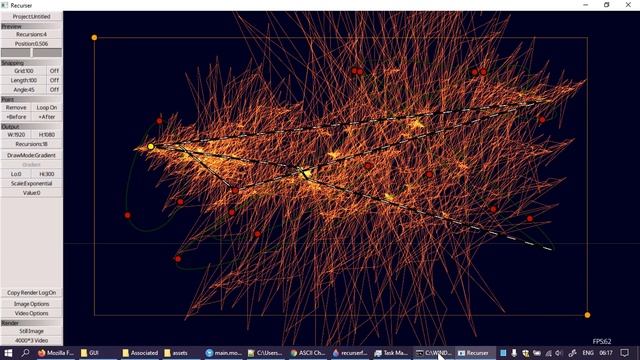
Task: Switch to the C:\Users... taskbar window
Action: [265, 353]
